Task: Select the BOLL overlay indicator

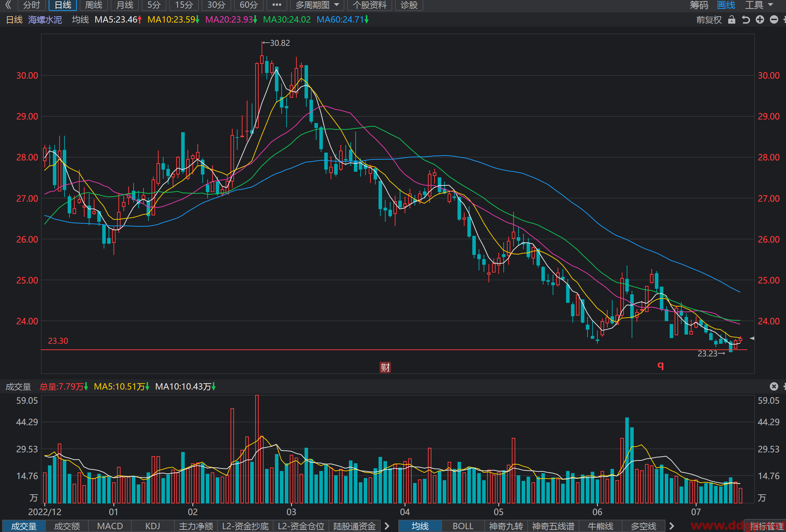Action: point(463,526)
